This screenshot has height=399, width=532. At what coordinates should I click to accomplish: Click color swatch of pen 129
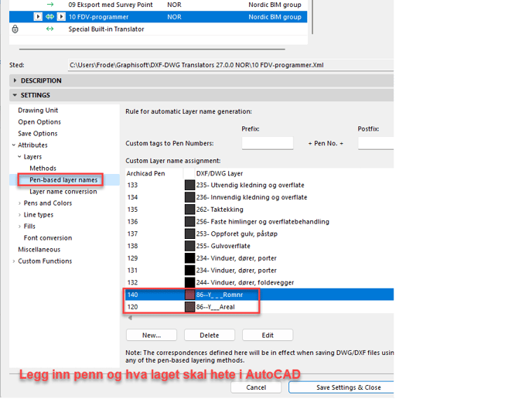189,258
